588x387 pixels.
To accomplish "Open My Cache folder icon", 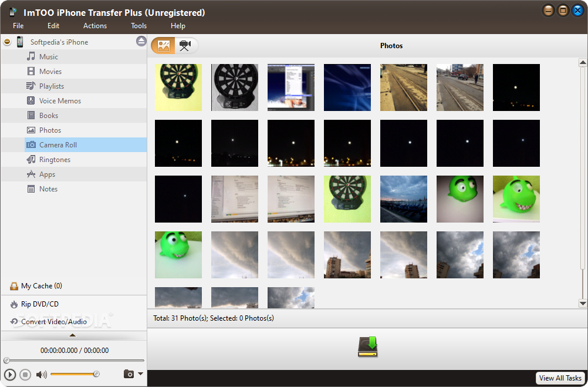I will [14, 286].
